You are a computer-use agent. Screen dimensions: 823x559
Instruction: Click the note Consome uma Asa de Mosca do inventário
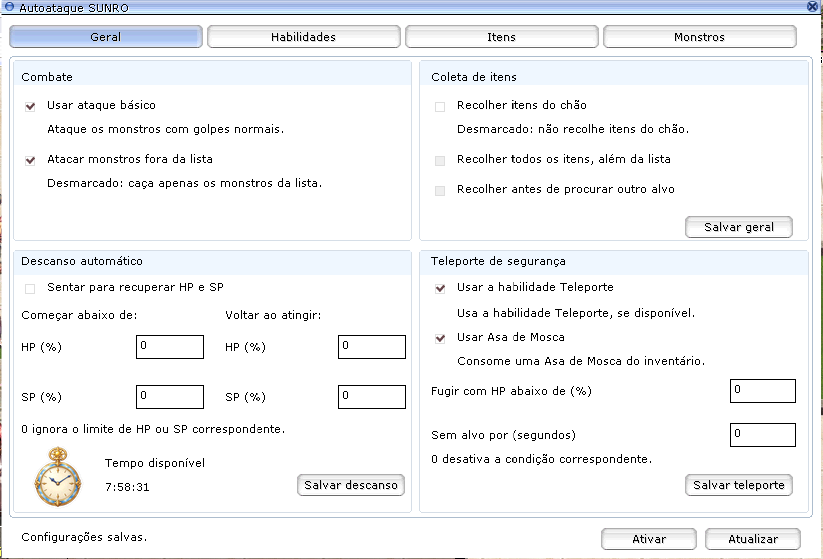coord(581,361)
